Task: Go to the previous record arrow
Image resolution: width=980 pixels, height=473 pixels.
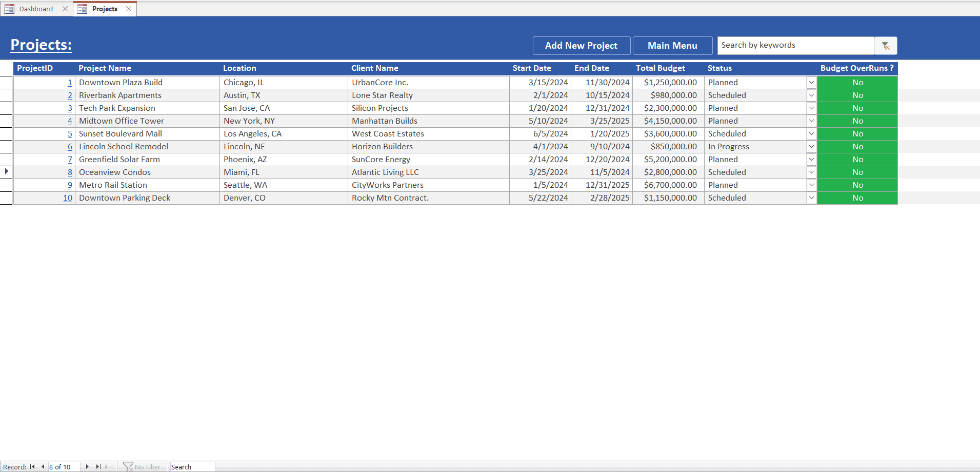Action: [x=43, y=467]
